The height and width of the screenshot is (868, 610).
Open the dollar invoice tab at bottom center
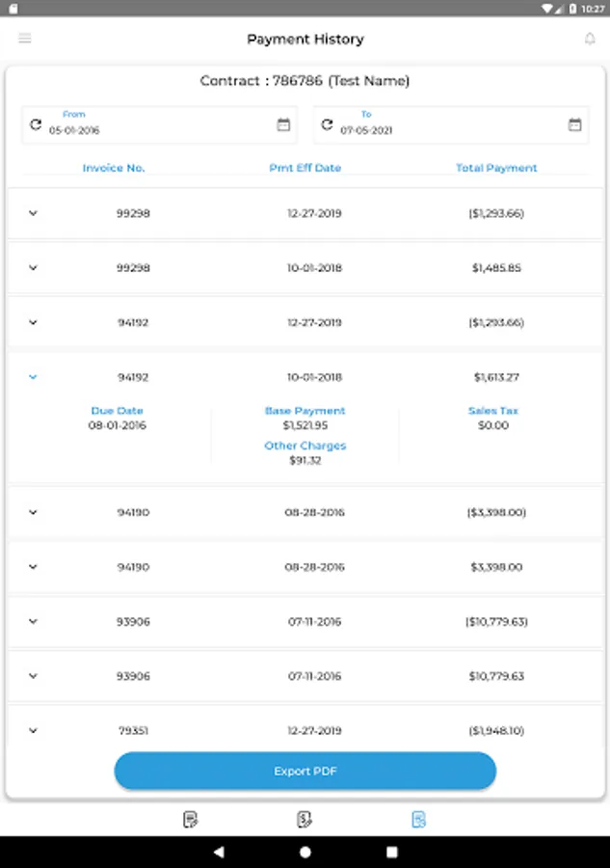point(305,820)
